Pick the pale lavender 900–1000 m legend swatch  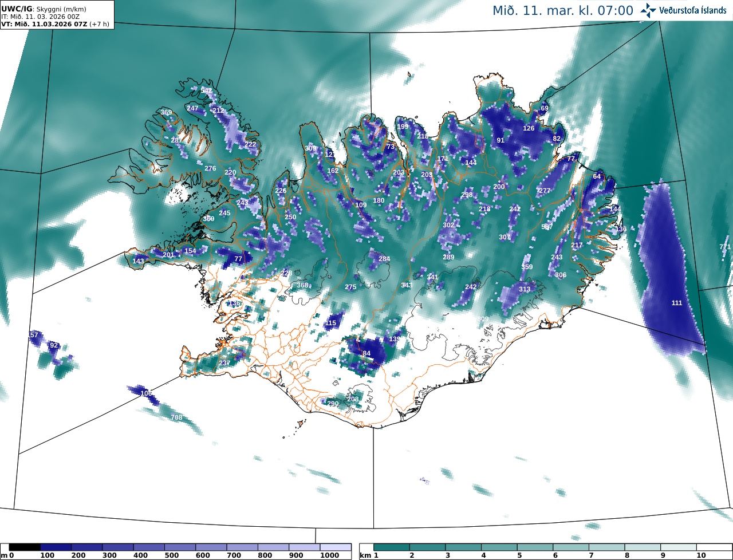(304, 547)
